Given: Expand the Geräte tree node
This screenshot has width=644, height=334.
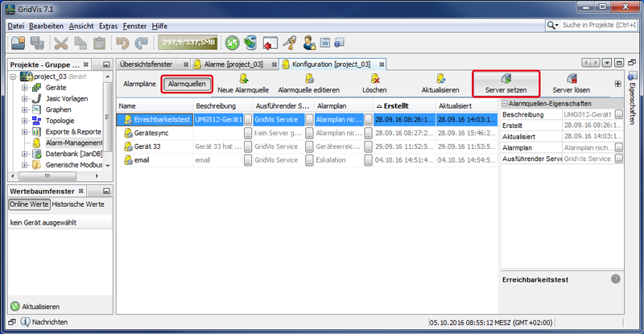Looking at the screenshot, I should [25, 87].
